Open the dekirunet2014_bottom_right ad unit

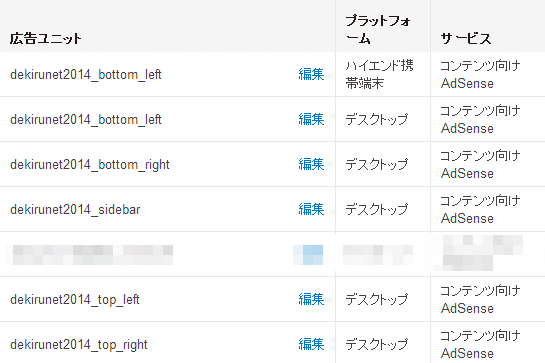point(90,164)
